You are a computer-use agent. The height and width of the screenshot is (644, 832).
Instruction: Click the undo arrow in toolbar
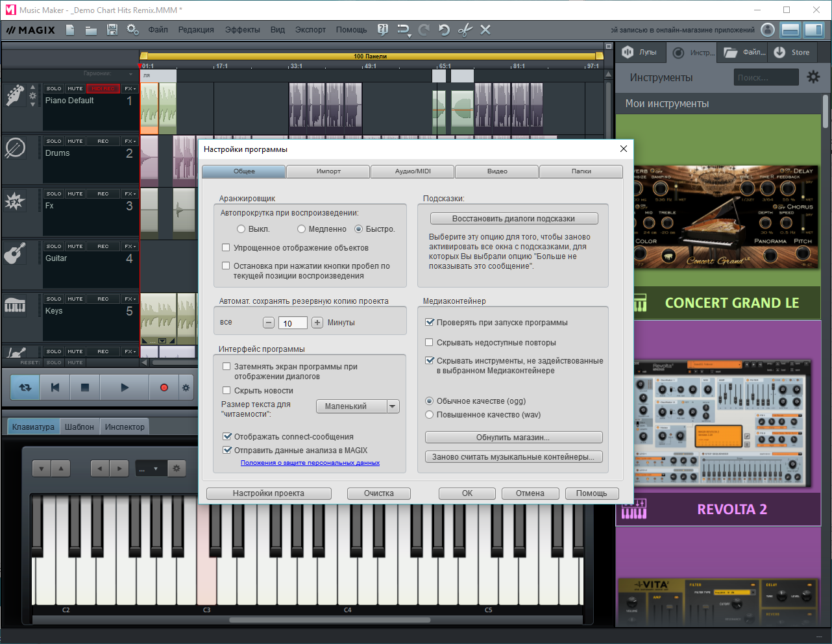(444, 30)
